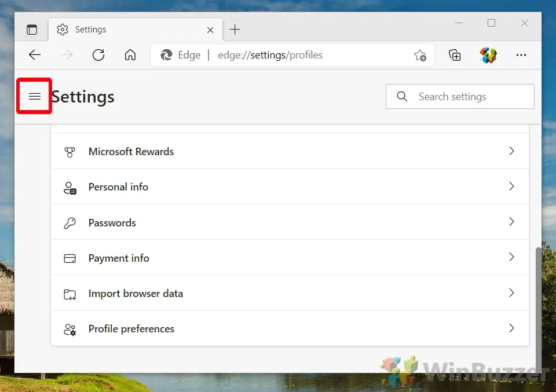Select the Passwords key icon
Viewport: 556px width, 392px height.
point(69,222)
